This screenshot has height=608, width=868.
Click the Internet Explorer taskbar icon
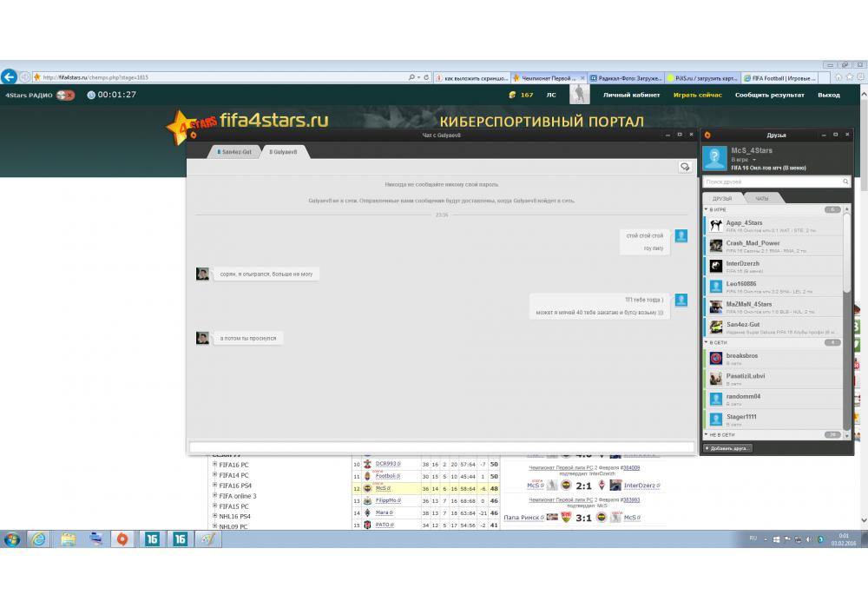[x=39, y=539]
